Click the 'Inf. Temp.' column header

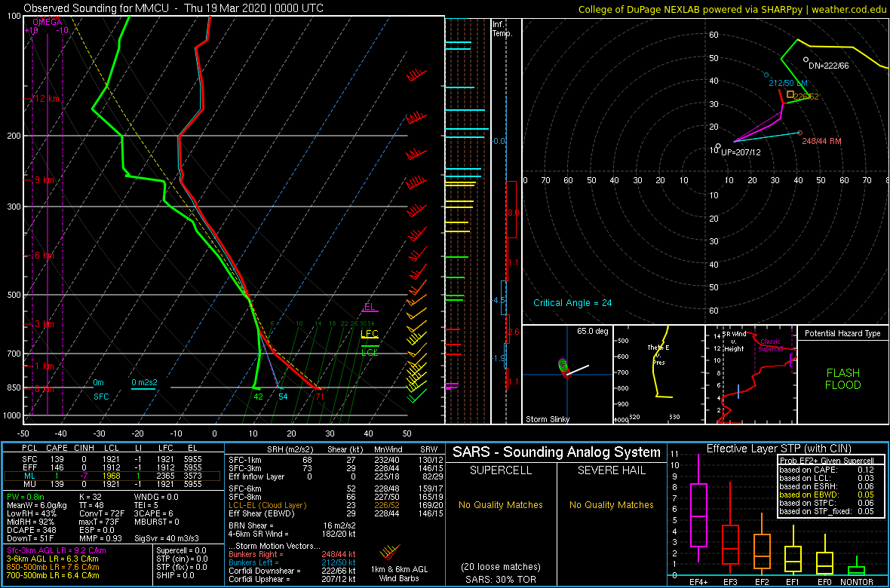point(502,29)
